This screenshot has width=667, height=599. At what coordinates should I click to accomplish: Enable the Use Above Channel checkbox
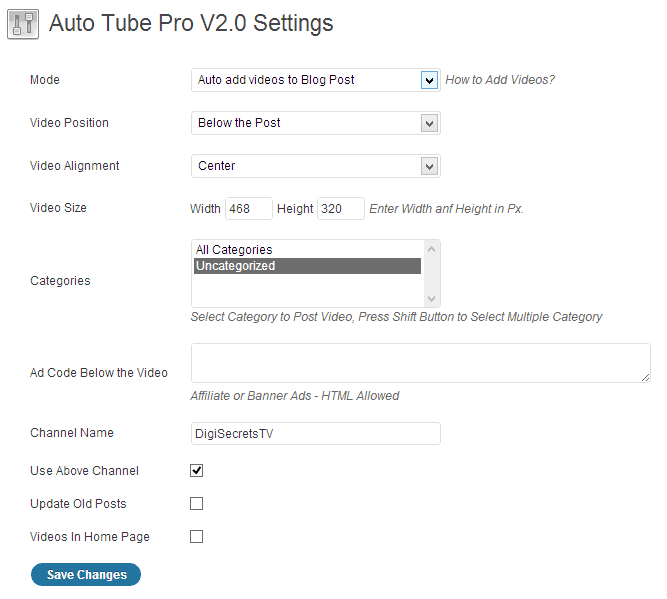[197, 470]
